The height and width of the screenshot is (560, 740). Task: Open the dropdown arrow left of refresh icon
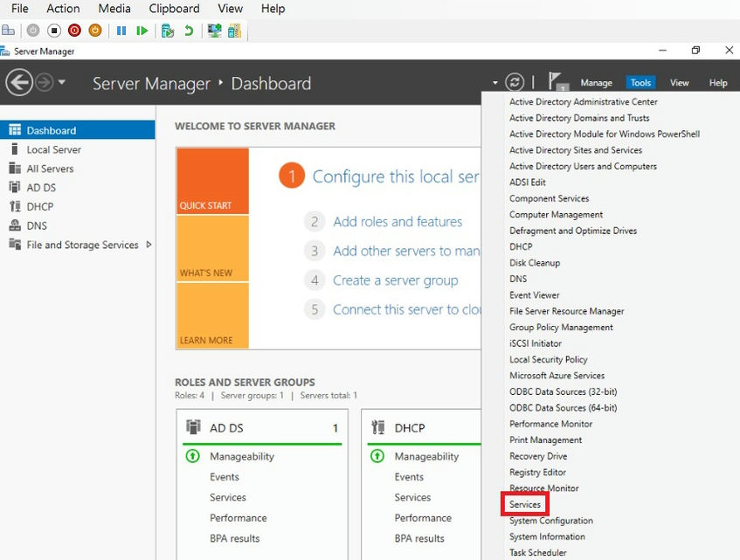[494, 83]
